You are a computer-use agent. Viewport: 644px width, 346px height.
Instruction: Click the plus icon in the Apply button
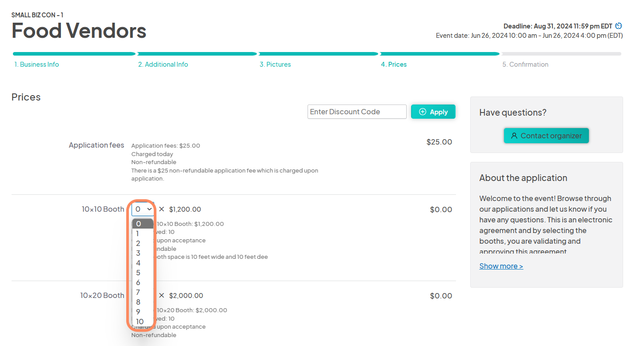[423, 112]
